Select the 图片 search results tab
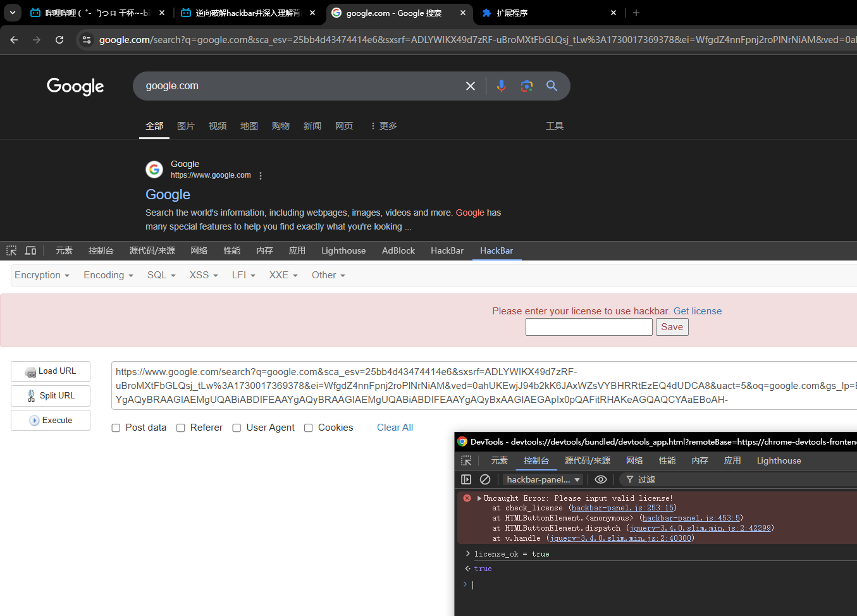This screenshot has width=857, height=616. (x=186, y=126)
